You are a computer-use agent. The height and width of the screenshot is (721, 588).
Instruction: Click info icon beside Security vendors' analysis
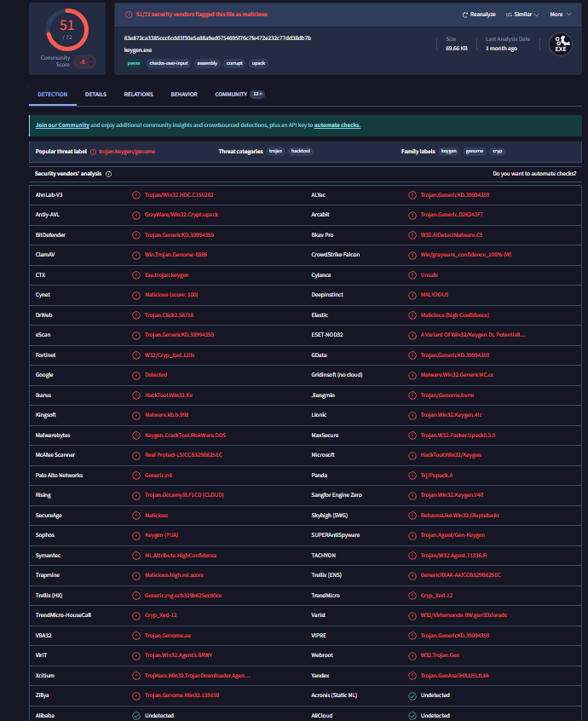[x=108, y=173]
